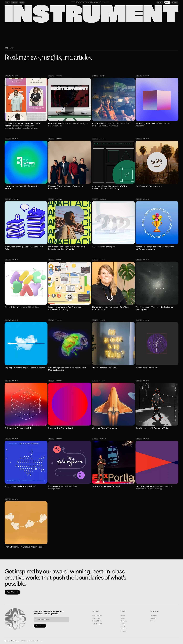This screenshot has height=644, width=183.
Task: Open 'Soda Speaks' SXSW article title
Action: click(111, 124)
